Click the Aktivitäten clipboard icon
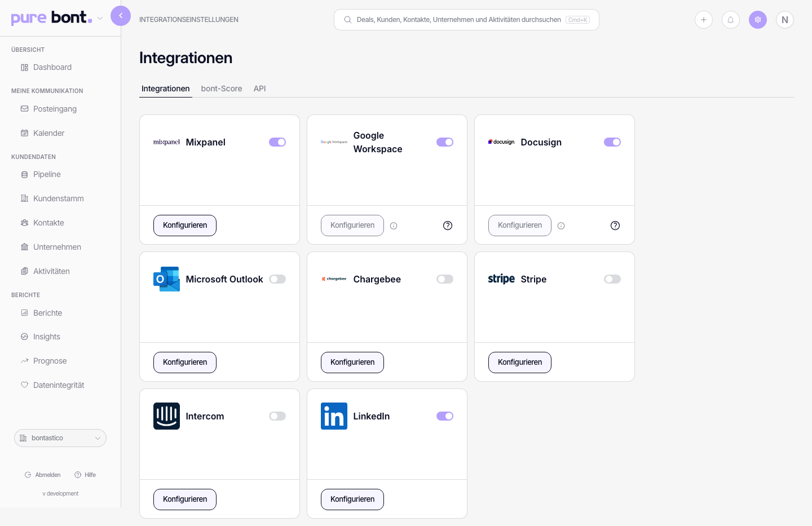Viewport: 812px width, 526px height. point(24,271)
